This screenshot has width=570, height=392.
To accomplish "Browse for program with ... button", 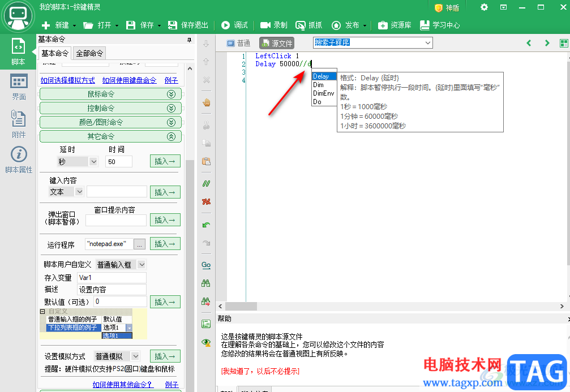I will [x=139, y=244].
